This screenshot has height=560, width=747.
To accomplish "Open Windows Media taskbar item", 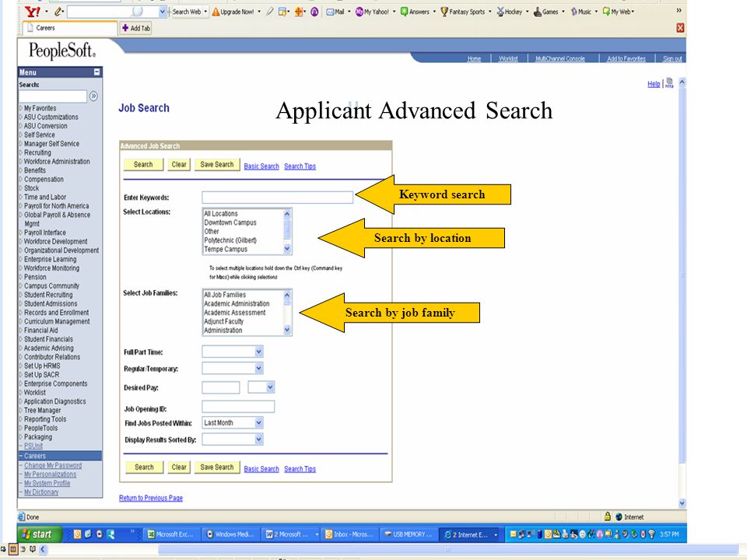I will [x=230, y=534].
